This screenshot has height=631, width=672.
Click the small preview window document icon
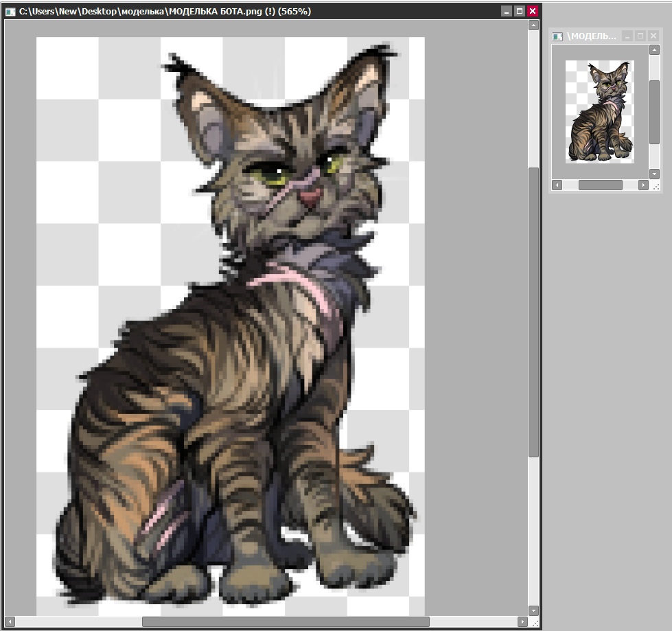tap(557, 36)
